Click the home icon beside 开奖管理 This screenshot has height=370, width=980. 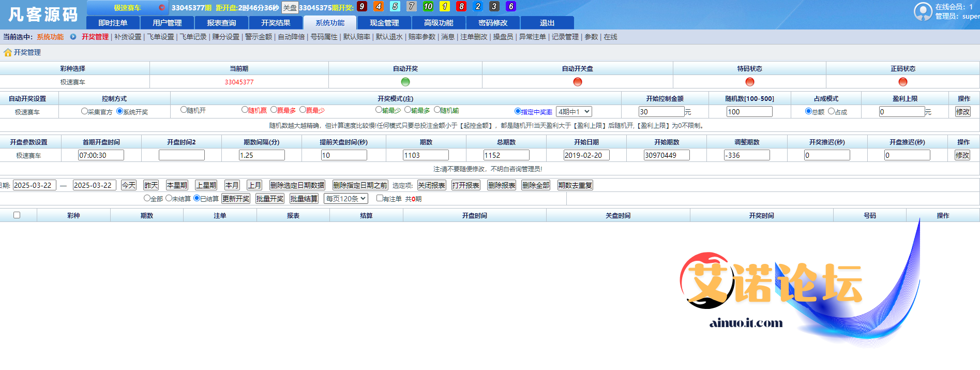coord(8,52)
